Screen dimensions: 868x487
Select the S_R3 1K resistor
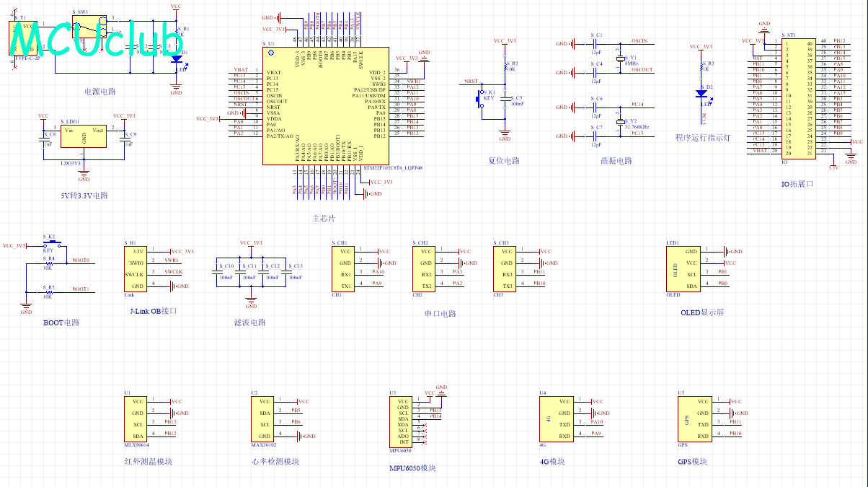coord(701,68)
